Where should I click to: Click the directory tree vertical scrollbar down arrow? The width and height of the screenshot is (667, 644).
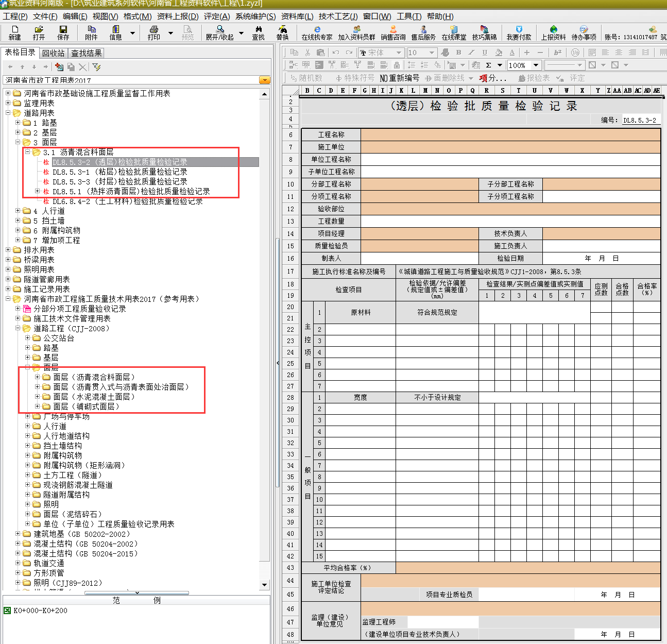point(265,585)
